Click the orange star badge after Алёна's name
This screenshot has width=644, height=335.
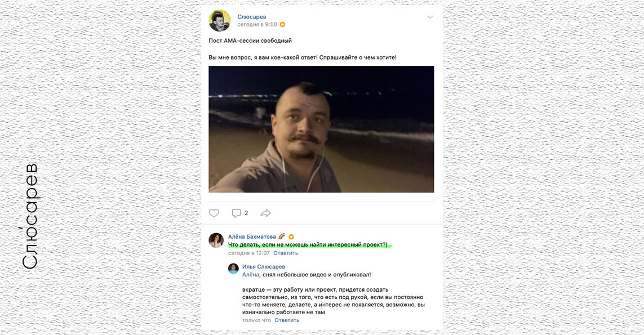coord(291,237)
